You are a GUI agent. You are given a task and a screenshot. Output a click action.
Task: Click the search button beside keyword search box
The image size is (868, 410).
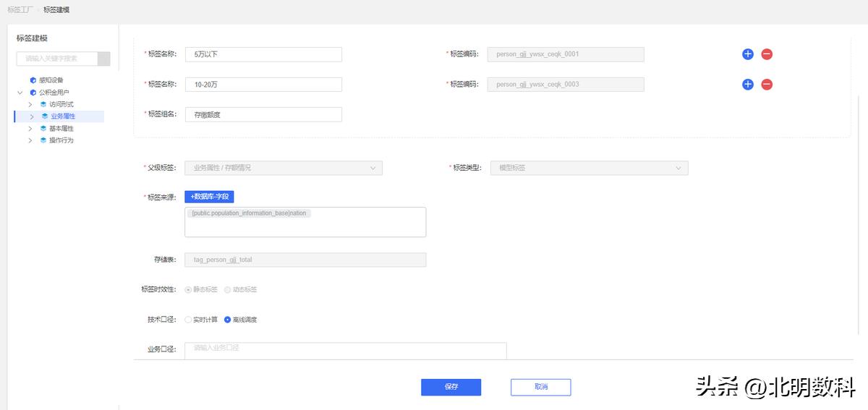(104, 59)
